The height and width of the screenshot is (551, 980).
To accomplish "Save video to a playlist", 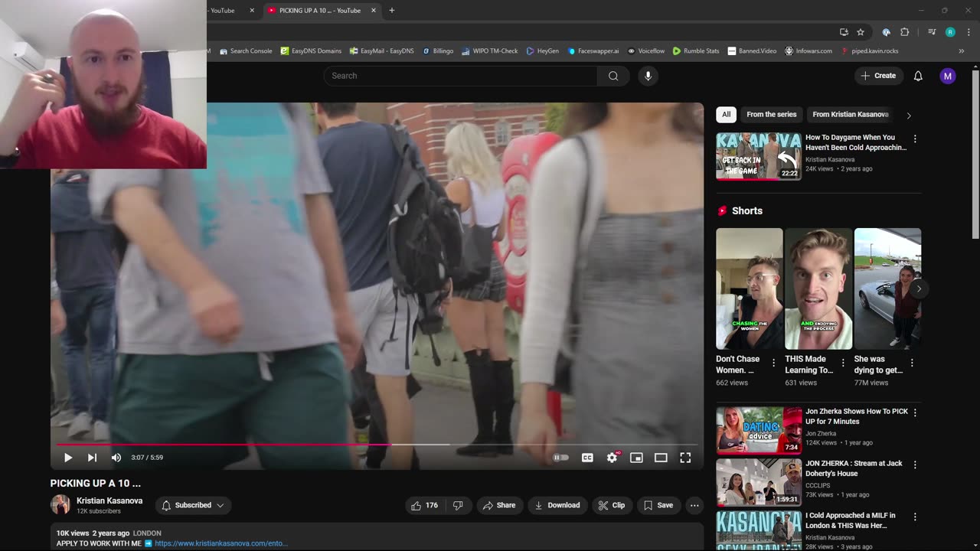I will (x=658, y=505).
